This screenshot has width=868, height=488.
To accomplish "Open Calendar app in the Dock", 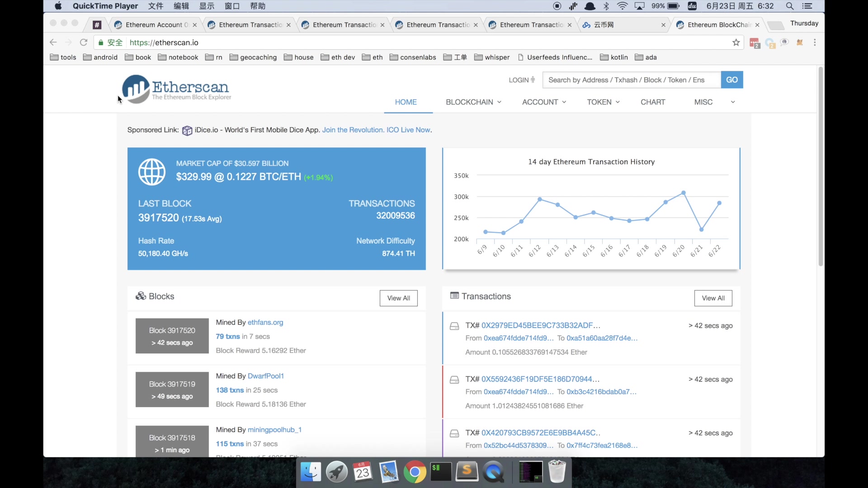I will 363,472.
